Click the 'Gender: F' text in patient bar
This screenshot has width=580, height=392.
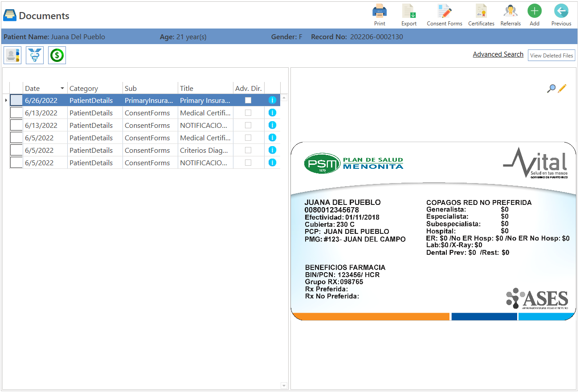point(286,37)
